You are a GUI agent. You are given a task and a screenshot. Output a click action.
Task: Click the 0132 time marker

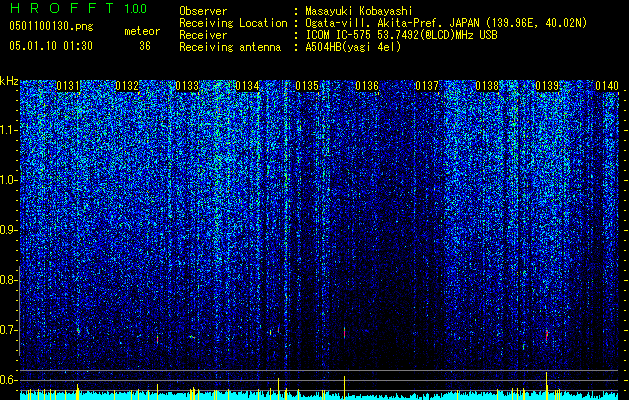(127, 86)
